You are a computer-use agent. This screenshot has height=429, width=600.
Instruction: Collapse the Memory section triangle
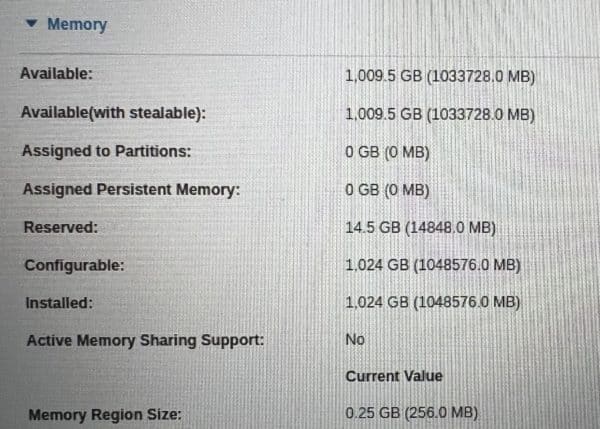(31, 24)
